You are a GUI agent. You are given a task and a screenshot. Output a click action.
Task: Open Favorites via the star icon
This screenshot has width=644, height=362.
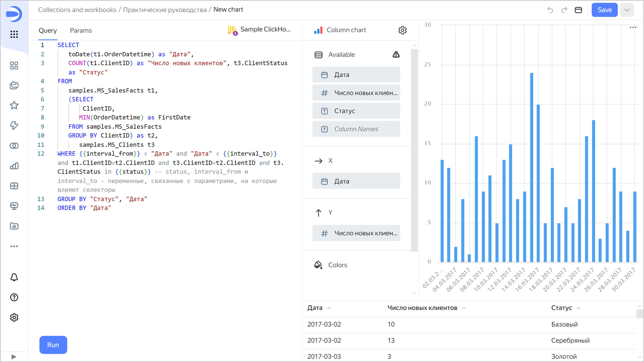point(14,105)
